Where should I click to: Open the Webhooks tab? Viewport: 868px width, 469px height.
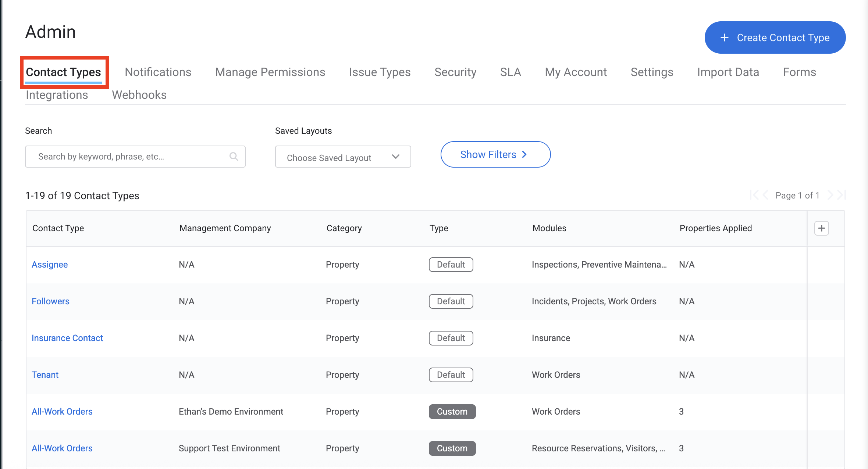[x=139, y=95]
